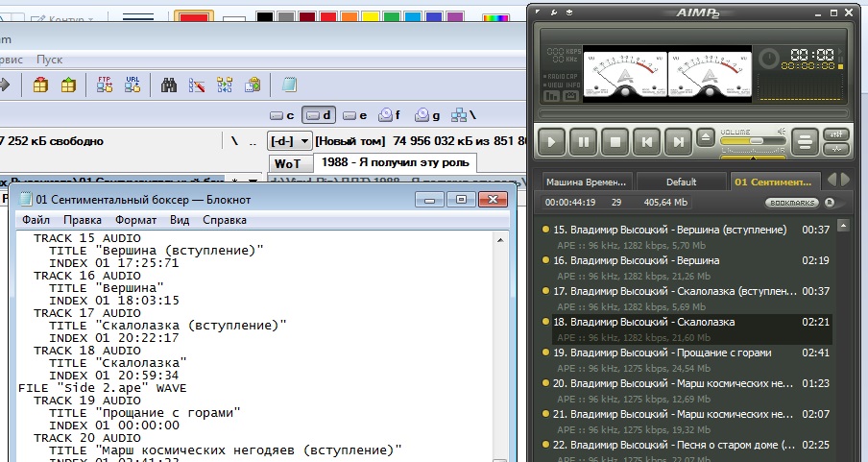This screenshot has height=462, width=868.
Task: Go up one folder with the .. button
Action: [253, 142]
